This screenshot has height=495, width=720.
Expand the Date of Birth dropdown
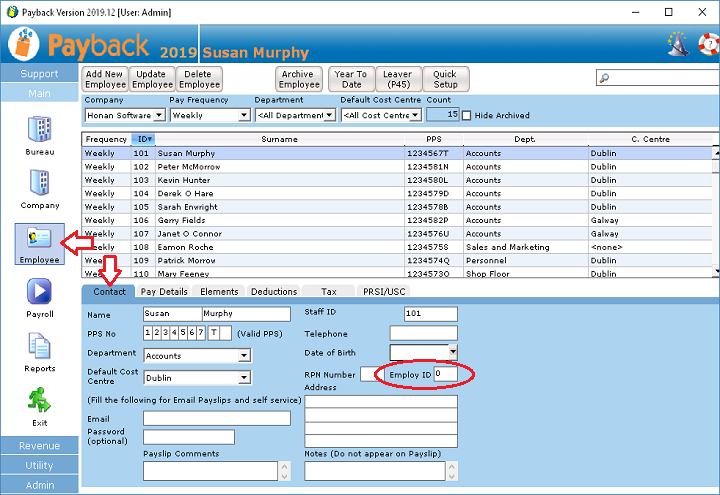point(452,352)
